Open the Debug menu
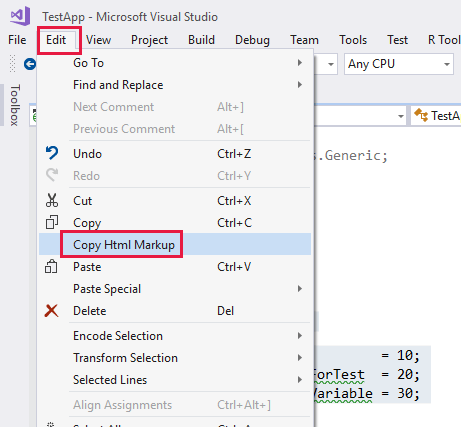 pyautogui.click(x=252, y=40)
